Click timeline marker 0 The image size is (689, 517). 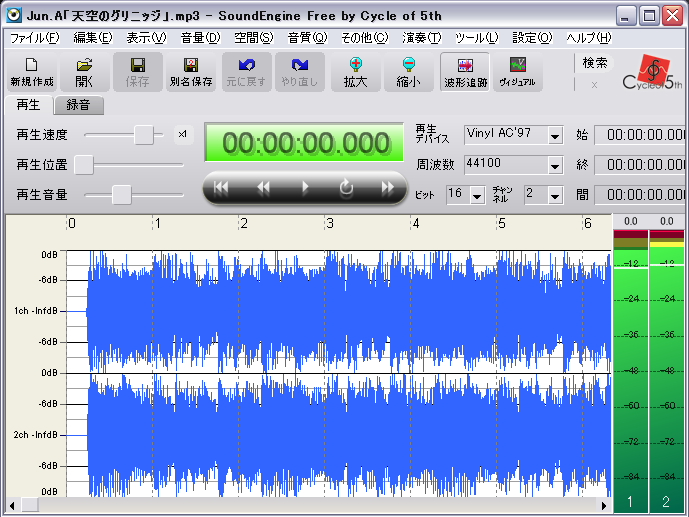pos(72,224)
